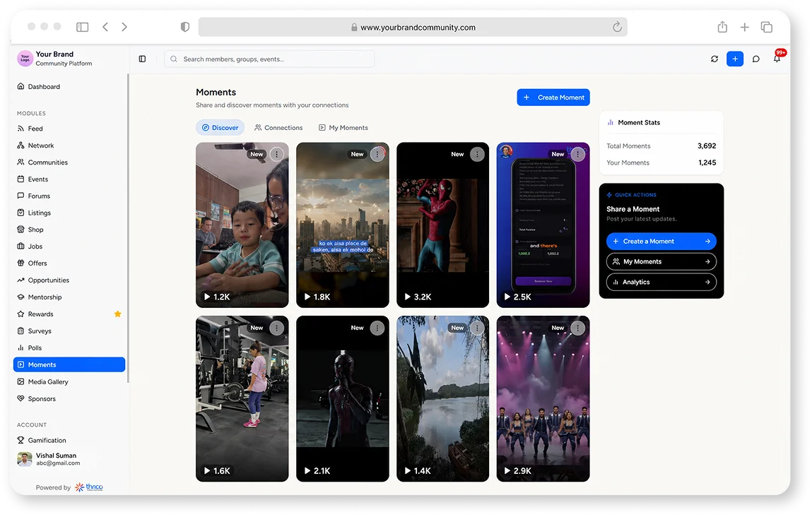Open options menu on 2.1K moment

click(377, 328)
